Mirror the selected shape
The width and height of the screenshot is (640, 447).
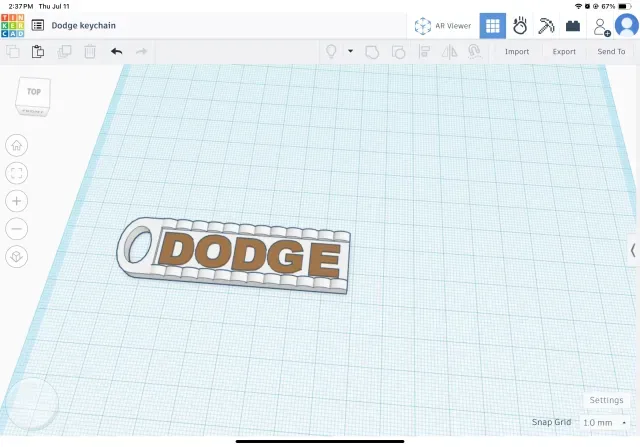[x=450, y=52]
